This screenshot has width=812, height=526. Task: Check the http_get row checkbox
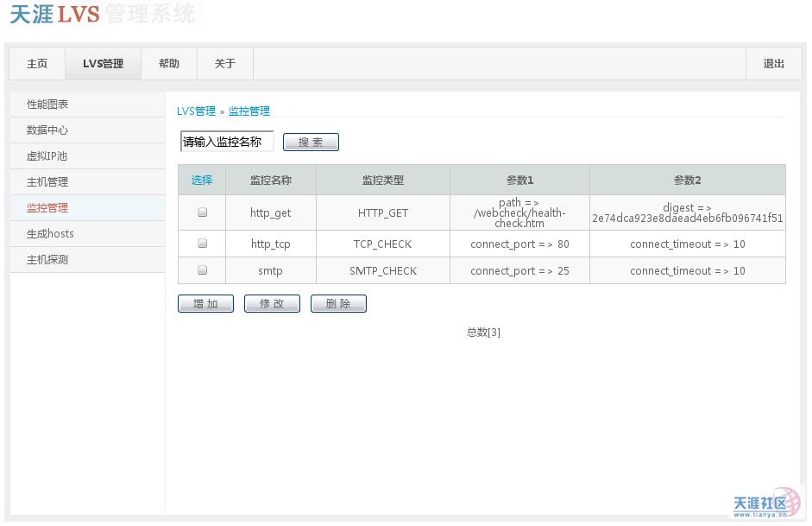[203, 212]
